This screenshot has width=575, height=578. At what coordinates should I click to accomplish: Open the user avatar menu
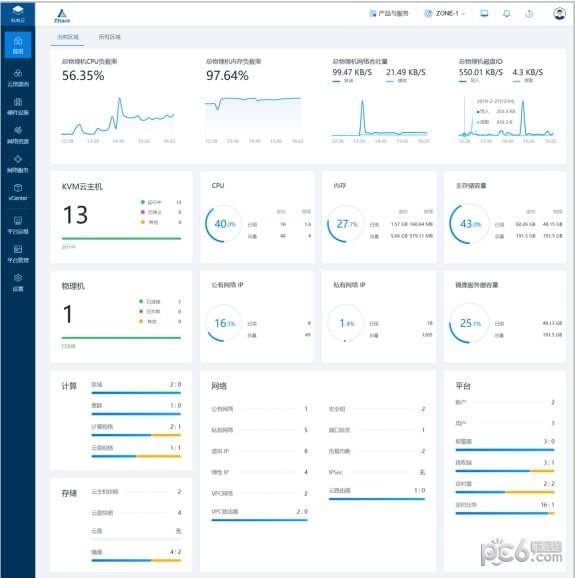[559, 14]
